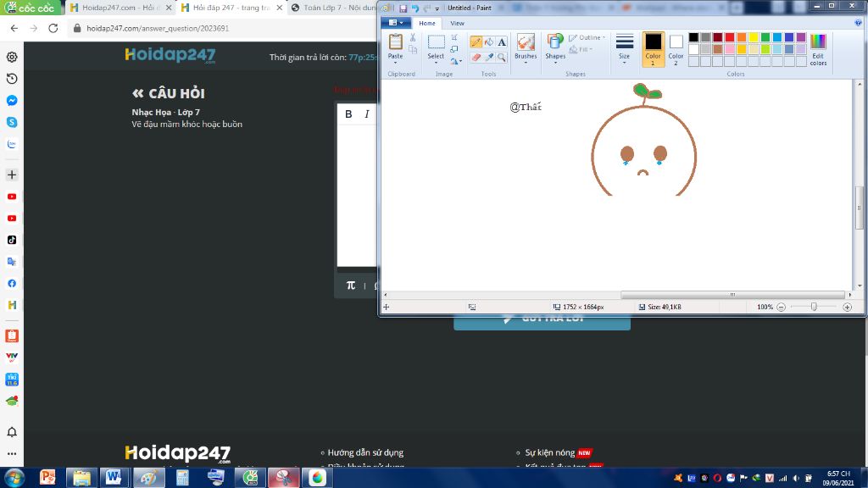Expand the Paste dropdown arrow
Image resolution: width=868 pixels, height=488 pixels.
(x=395, y=63)
